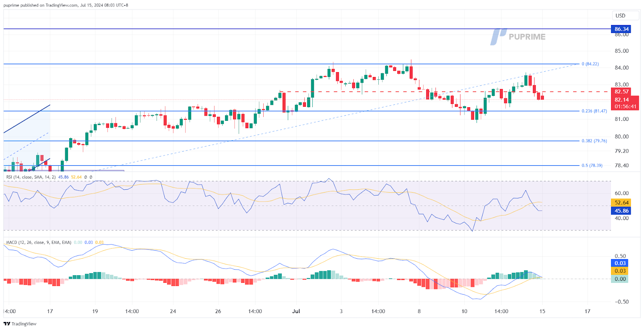Click the 80.00 price axis label
This screenshot has height=330, width=644.
(x=621, y=136)
